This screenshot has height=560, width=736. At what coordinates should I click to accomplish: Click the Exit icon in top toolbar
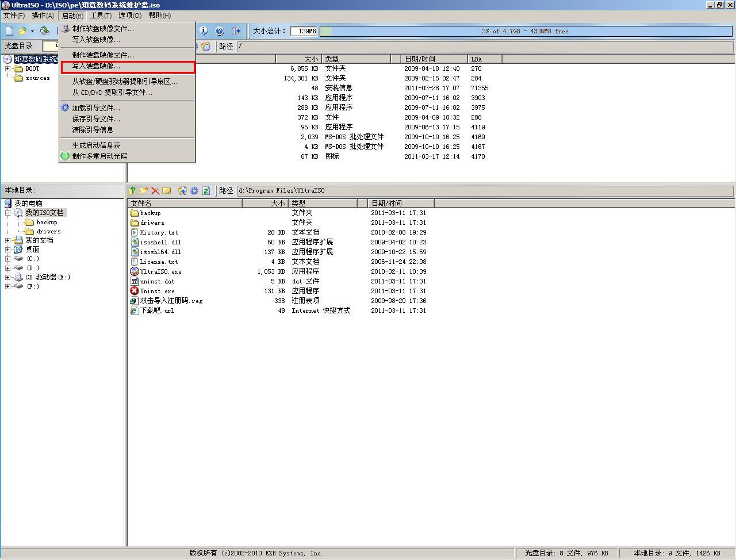[236, 31]
